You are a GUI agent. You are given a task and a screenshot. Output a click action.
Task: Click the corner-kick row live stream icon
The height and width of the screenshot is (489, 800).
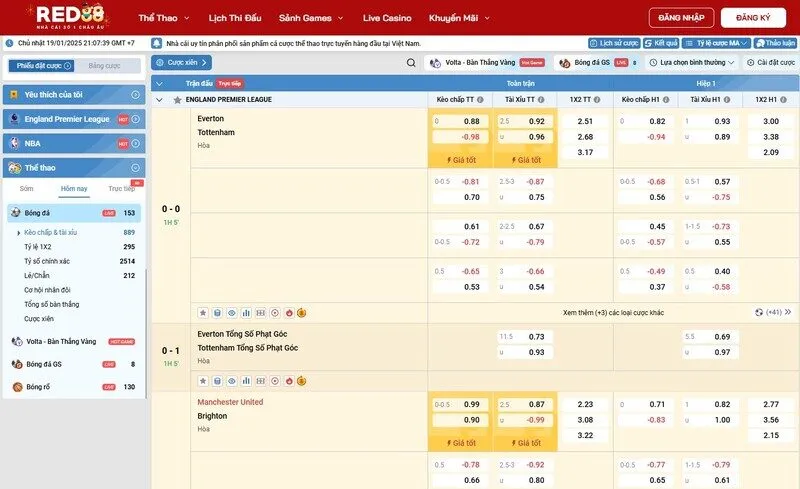click(x=275, y=381)
